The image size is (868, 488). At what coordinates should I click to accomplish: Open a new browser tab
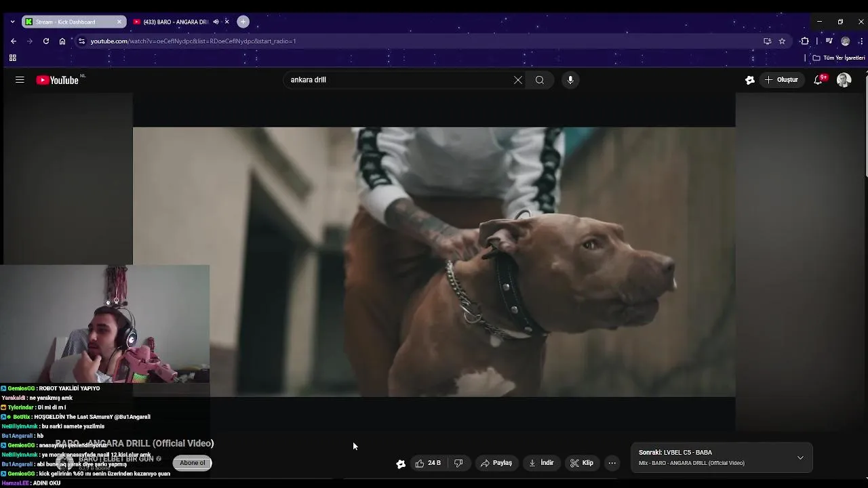pos(243,22)
